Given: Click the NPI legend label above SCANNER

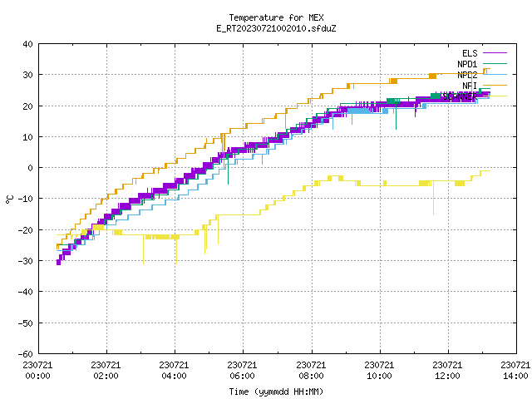Looking at the screenshot, I should pos(470,86).
